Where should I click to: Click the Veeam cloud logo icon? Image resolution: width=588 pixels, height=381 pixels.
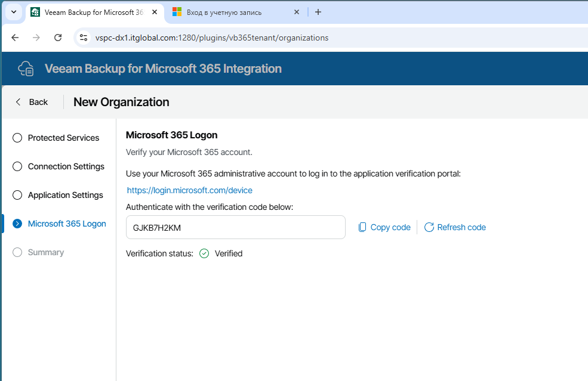[26, 69]
